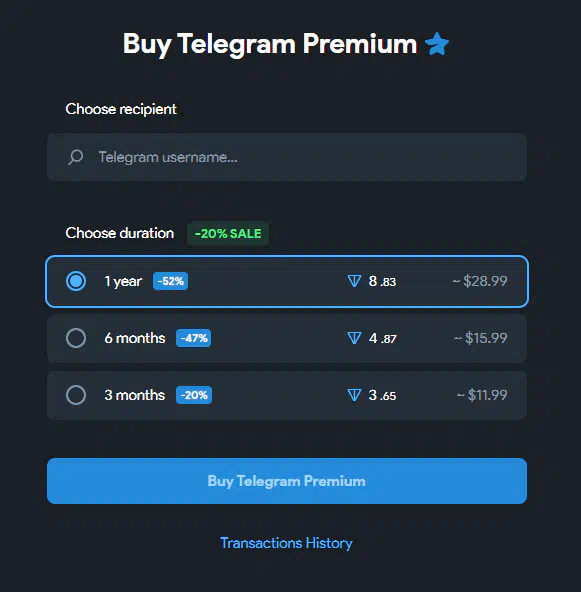This screenshot has width=581, height=592.
Task: Focus the Telegram username input field
Action: pyautogui.click(x=287, y=157)
